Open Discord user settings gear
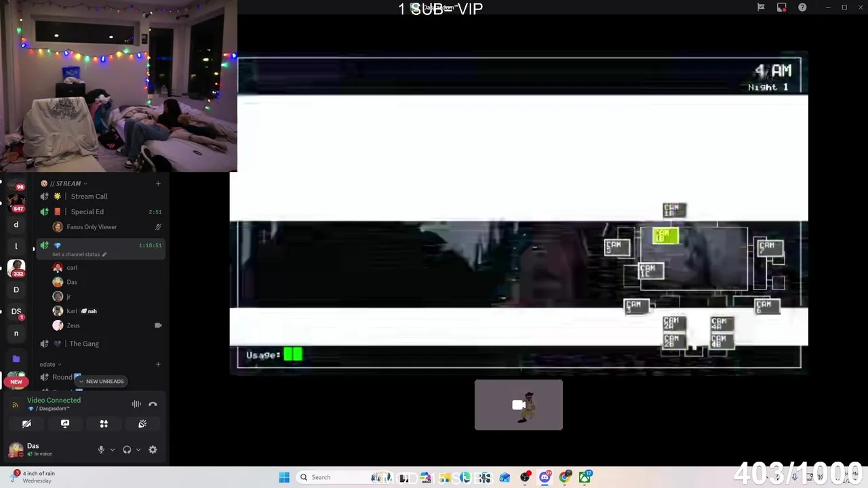This screenshot has width=868, height=488. (153, 449)
